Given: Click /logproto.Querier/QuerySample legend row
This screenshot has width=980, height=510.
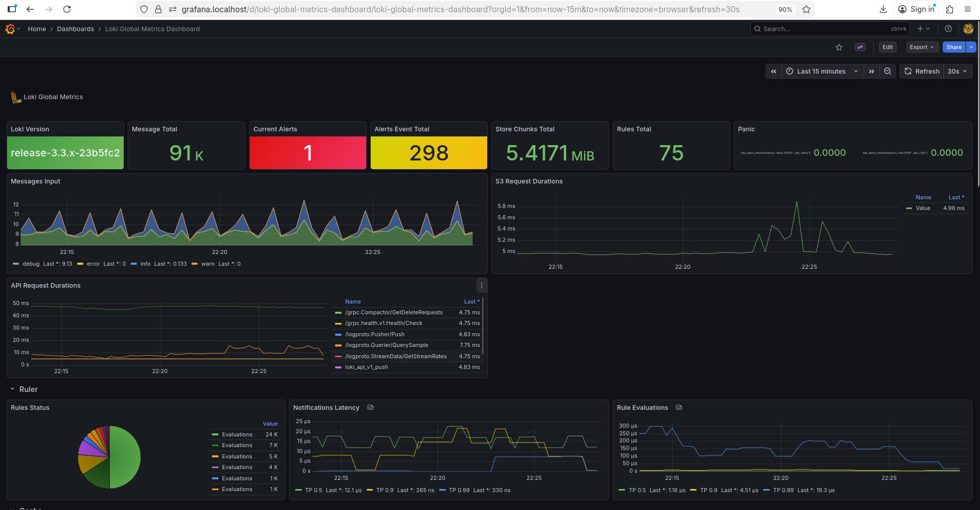Looking at the screenshot, I should (x=408, y=345).
